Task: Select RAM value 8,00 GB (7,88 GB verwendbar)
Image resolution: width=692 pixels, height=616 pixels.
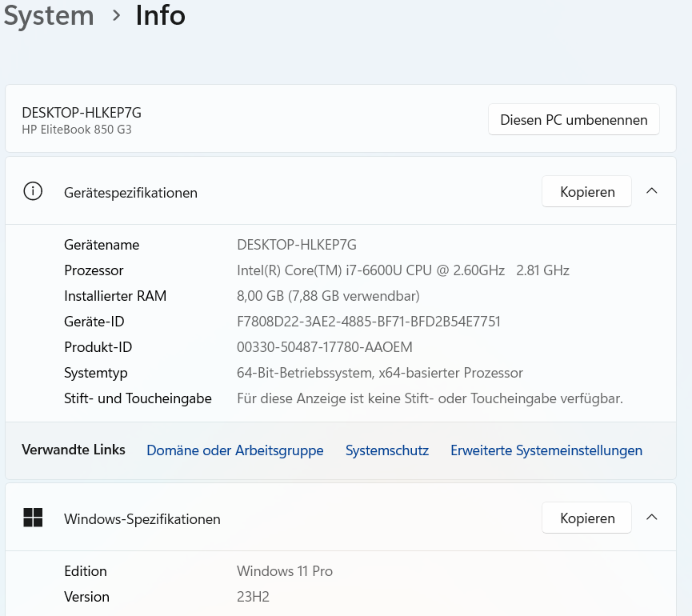Action: point(328,296)
